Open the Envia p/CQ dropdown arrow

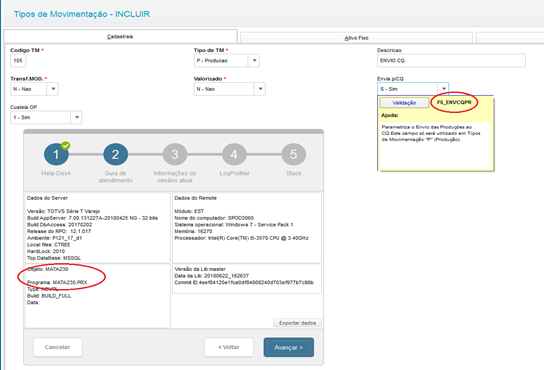[443, 89]
